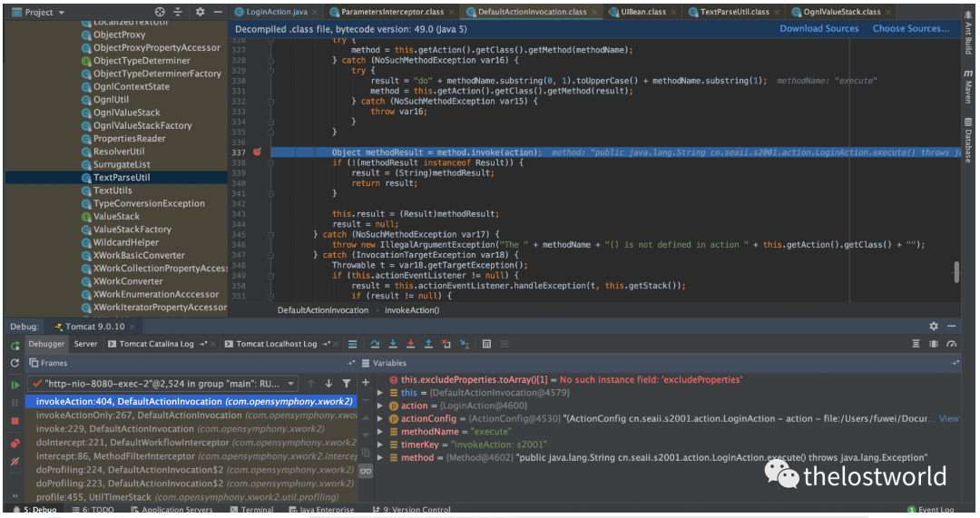Toggle the breakpoint on line 337
The image size is (980, 518).
point(258,152)
